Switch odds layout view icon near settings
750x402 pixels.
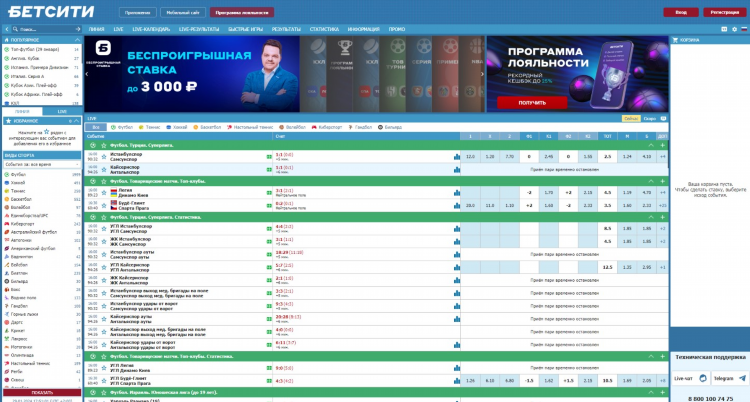[x=724, y=29]
